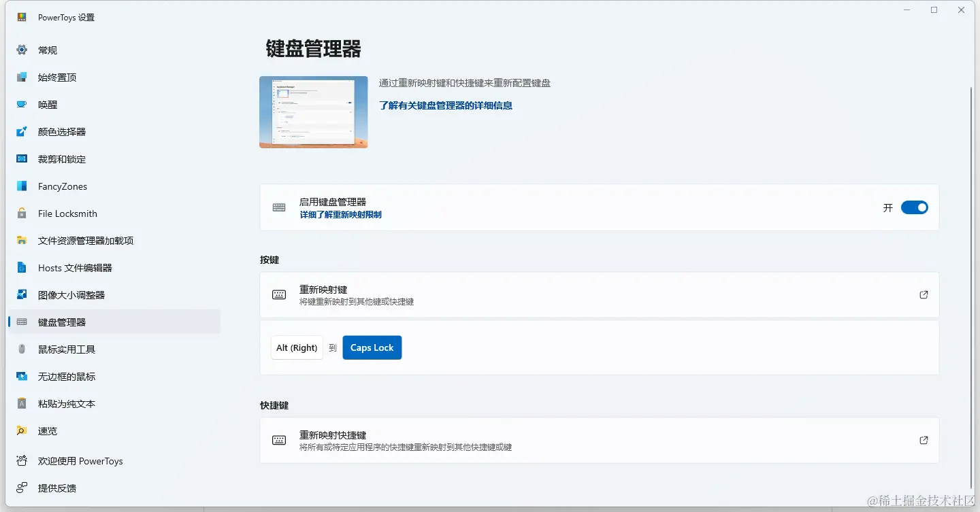This screenshot has width=980, height=512.
Task: Click the Hosts 文件编辑器 icon
Action: click(x=22, y=268)
